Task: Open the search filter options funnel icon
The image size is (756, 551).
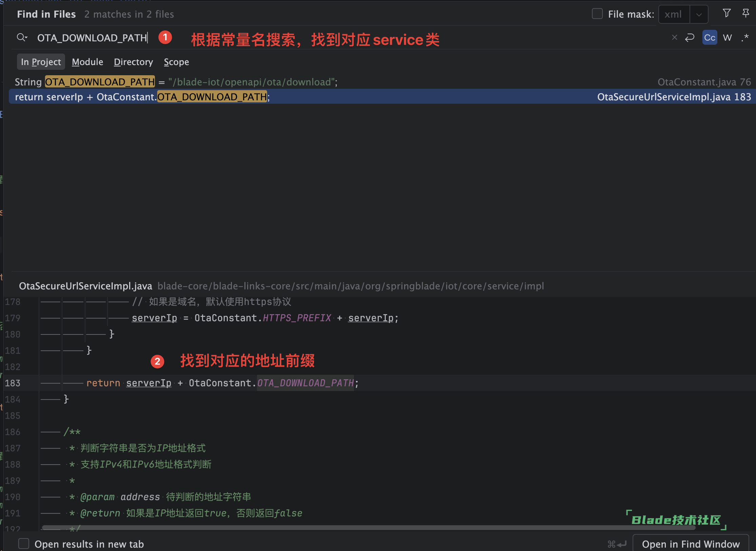Action: click(727, 13)
